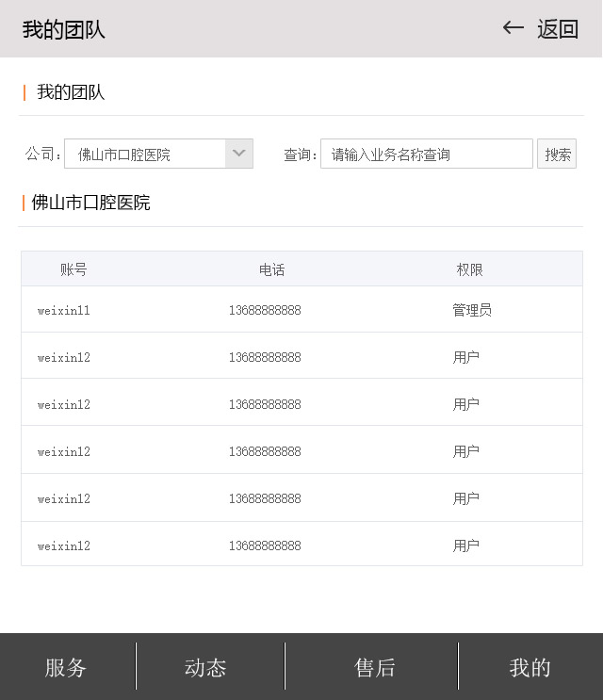Click the 电话 column header
The image size is (603, 700).
[x=271, y=269]
